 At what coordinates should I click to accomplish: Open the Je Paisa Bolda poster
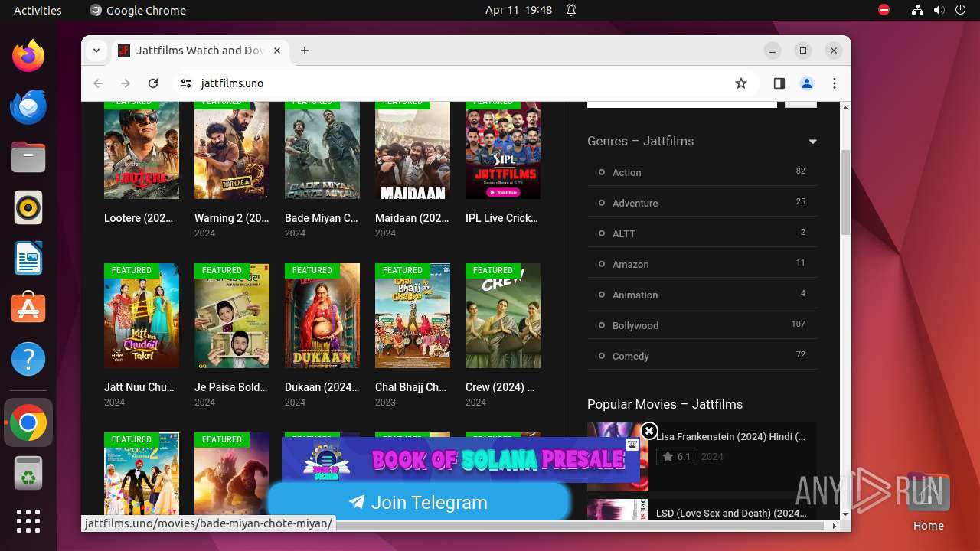[x=232, y=316]
